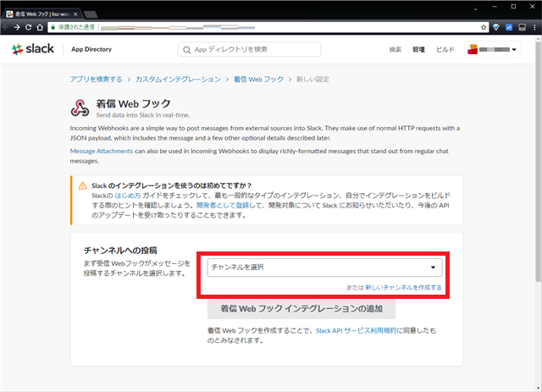This screenshot has width=542, height=392.
Task: Click the 着信 Web フック page heading
Action: tap(134, 103)
